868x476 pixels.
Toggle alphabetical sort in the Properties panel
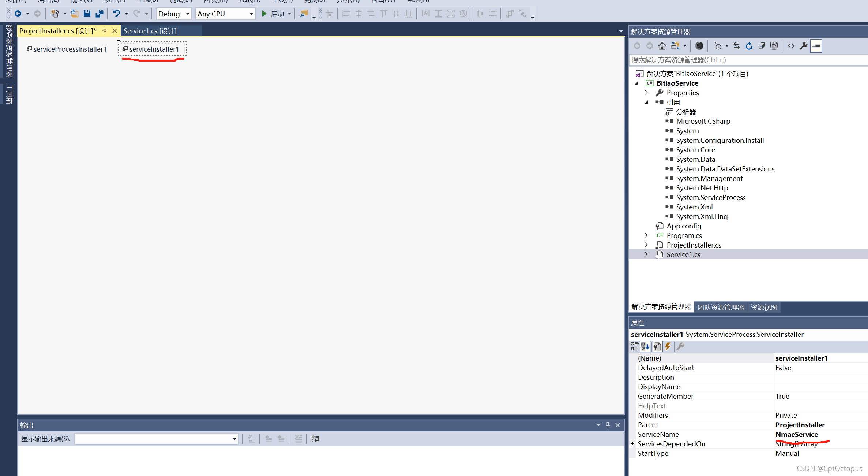click(x=645, y=346)
